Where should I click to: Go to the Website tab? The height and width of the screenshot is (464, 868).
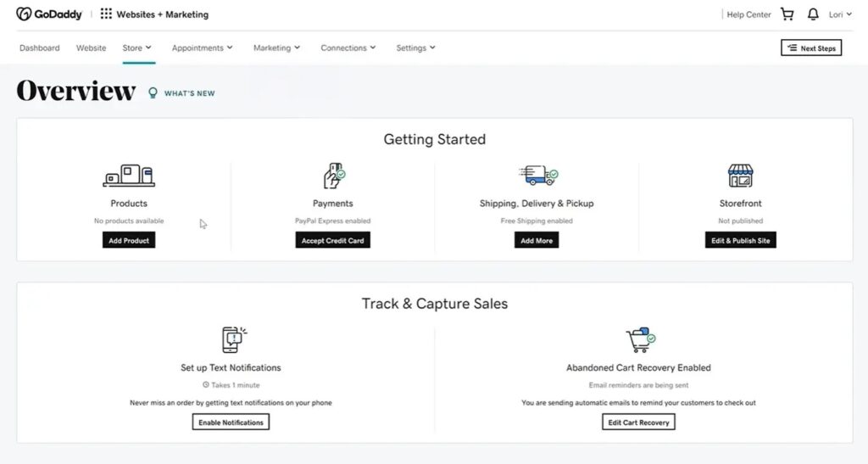point(91,48)
